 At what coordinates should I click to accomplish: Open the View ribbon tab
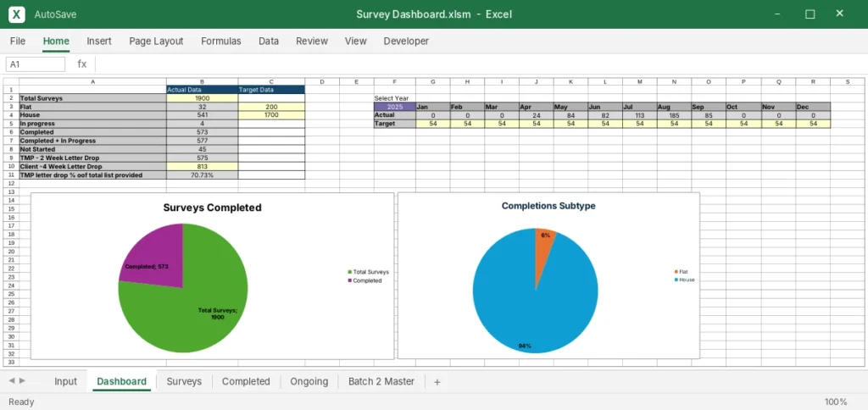click(x=355, y=41)
